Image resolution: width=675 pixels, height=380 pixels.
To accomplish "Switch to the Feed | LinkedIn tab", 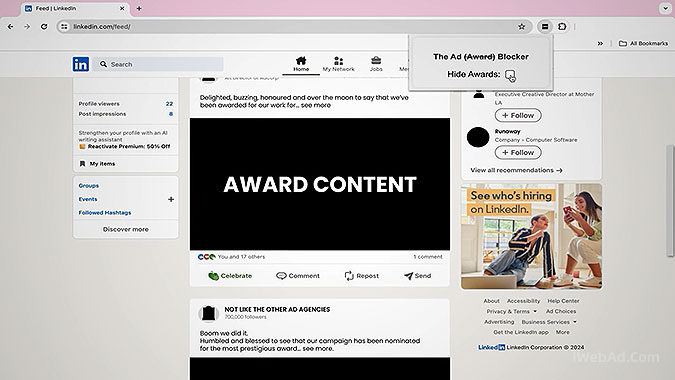I will pyautogui.click(x=73, y=8).
